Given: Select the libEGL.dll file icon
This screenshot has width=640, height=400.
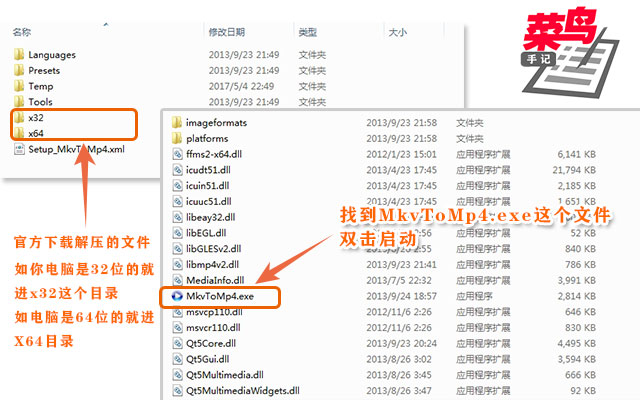Looking at the screenshot, I should pos(177,233).
